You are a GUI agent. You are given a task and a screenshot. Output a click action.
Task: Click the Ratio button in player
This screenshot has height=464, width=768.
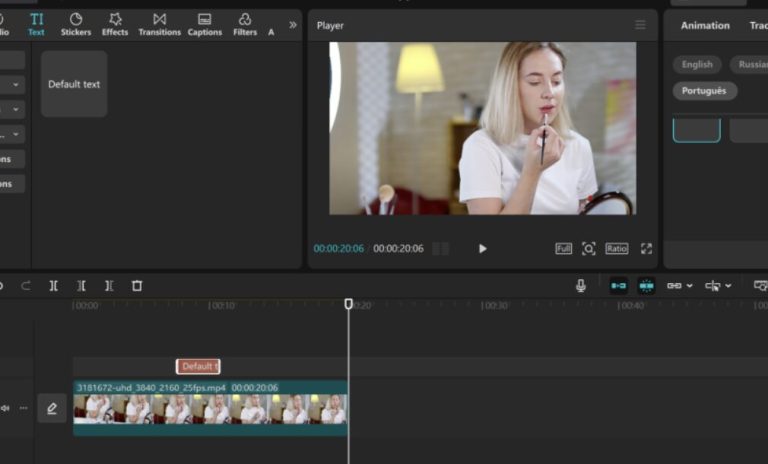pos(617,249)
